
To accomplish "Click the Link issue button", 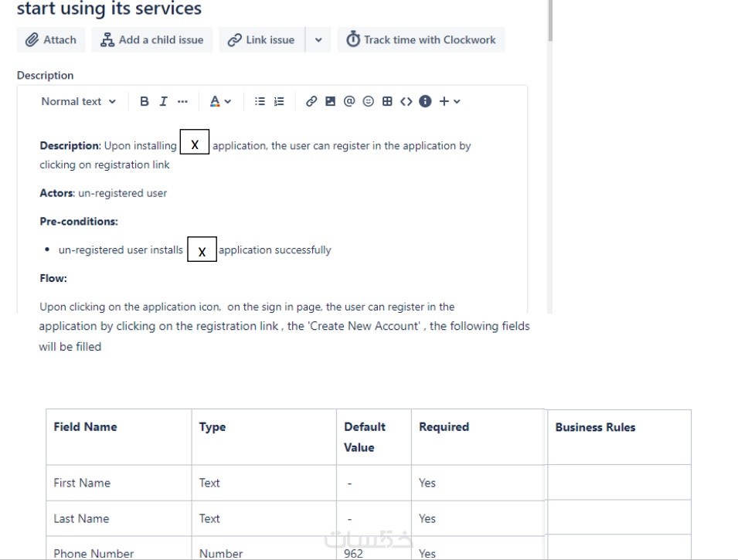I will 261,40.
